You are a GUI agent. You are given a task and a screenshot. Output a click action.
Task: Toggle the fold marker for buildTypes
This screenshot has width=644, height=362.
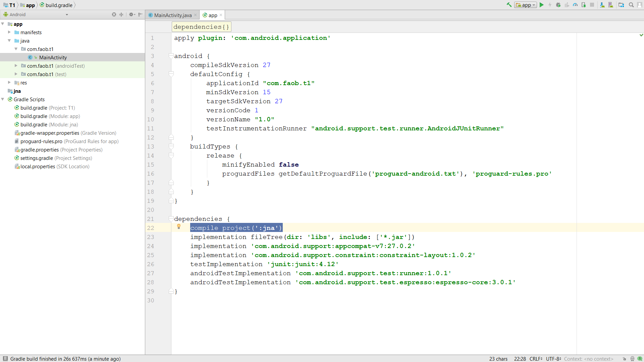(x=171, y=146)
